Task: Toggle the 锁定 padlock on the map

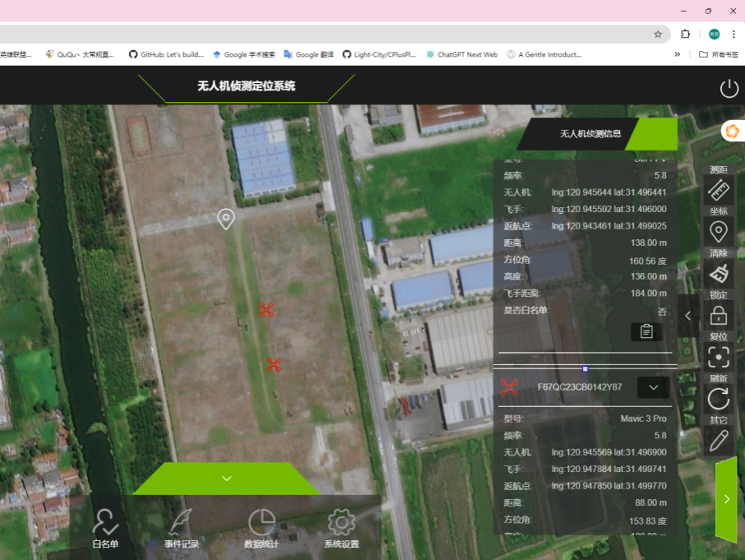Action: 719,316
